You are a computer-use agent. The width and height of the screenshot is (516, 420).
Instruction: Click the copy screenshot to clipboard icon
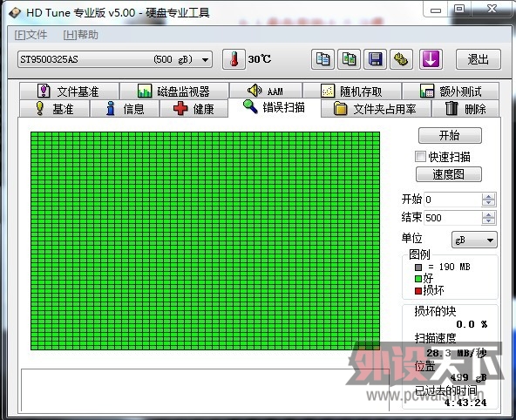[x=349, y=59]
